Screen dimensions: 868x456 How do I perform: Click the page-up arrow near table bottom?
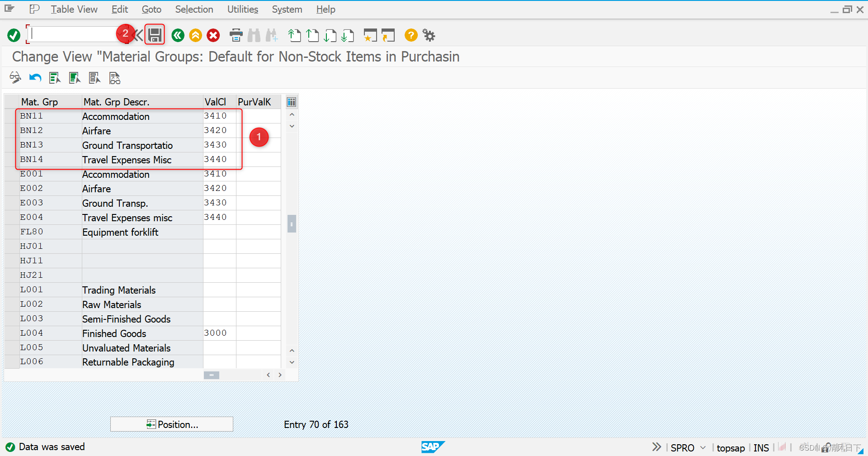click(292, 351)
